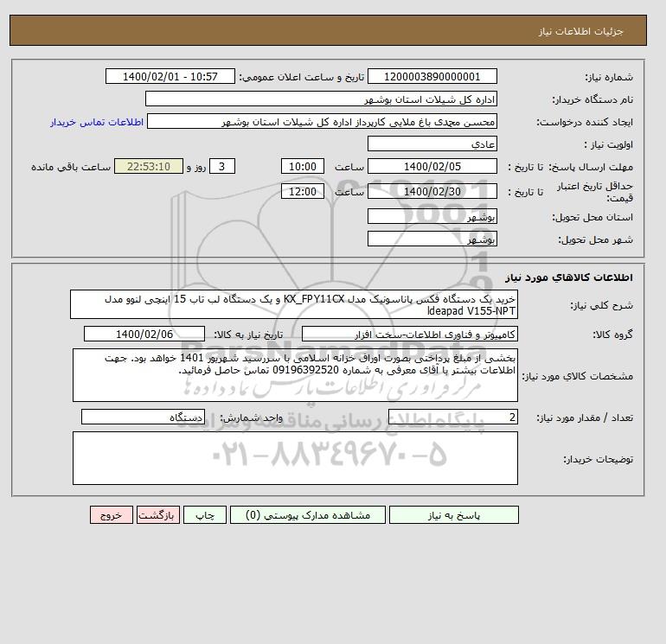This screenshot has width=666, height=644.
Task: Click the goods need date 1400/02/06
Action: click(144, 334)
